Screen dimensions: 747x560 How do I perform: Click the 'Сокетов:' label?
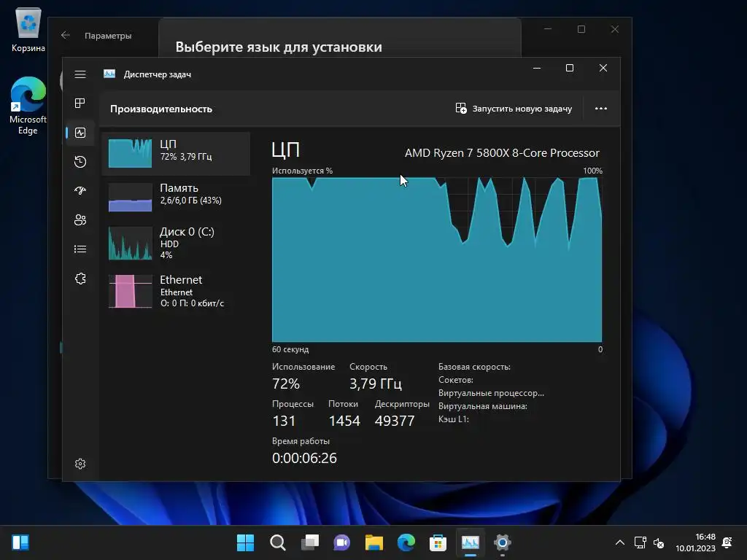pos(455,379)
